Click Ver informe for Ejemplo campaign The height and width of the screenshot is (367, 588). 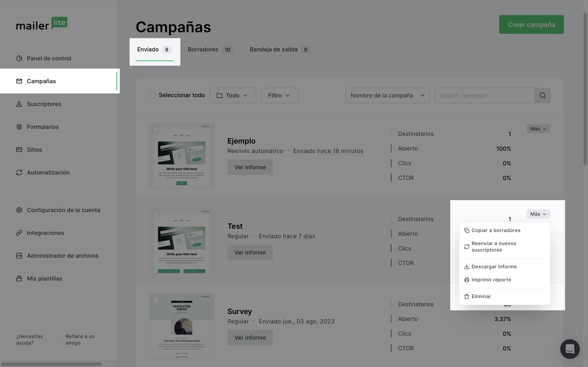(250, 167)
